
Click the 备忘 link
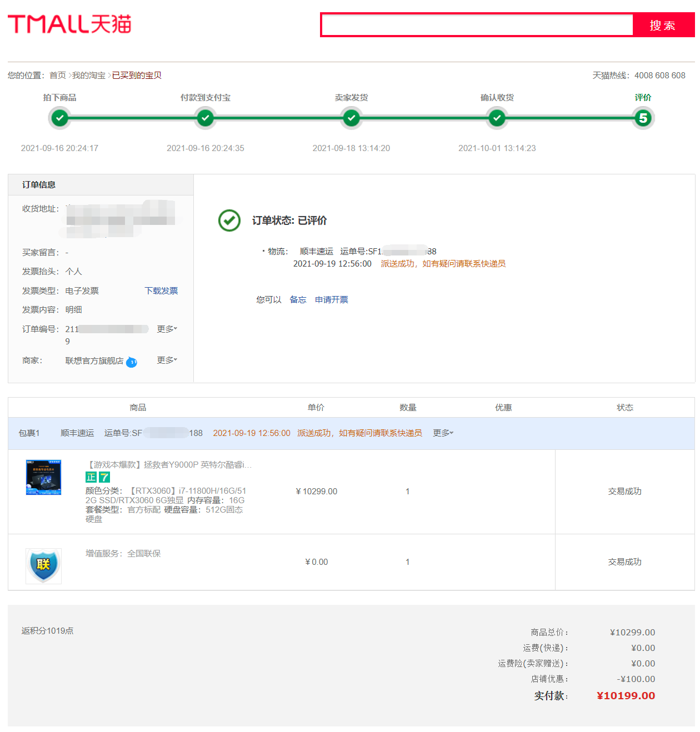point(298,300)
